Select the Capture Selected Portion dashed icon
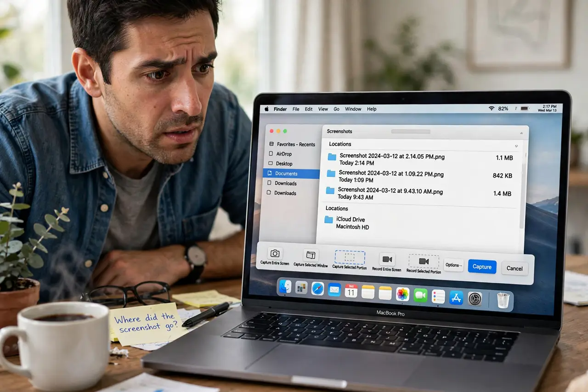Image resolution: width=588 pixels, height=392 pixels. pyautogui.click(x=350, y=258)
